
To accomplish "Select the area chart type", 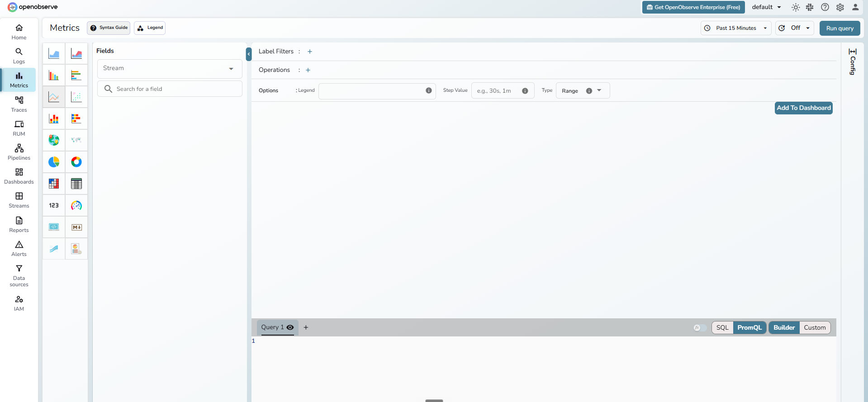I will pos(54,54).
